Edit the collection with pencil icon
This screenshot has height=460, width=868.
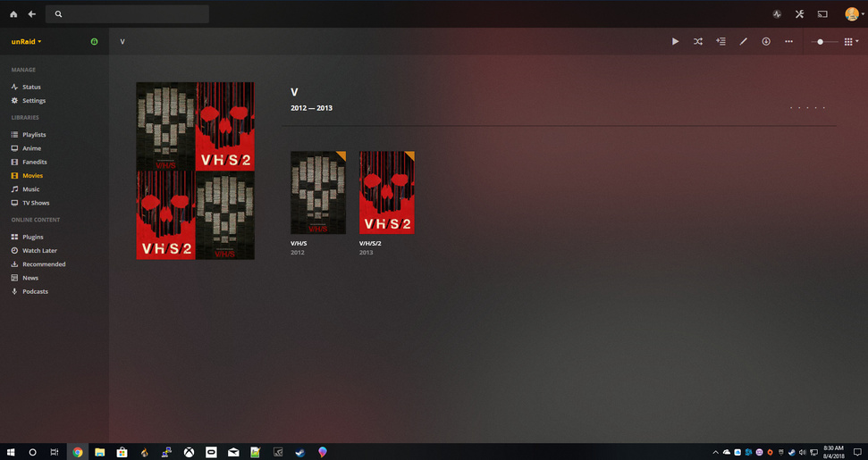tap(744, 41)
